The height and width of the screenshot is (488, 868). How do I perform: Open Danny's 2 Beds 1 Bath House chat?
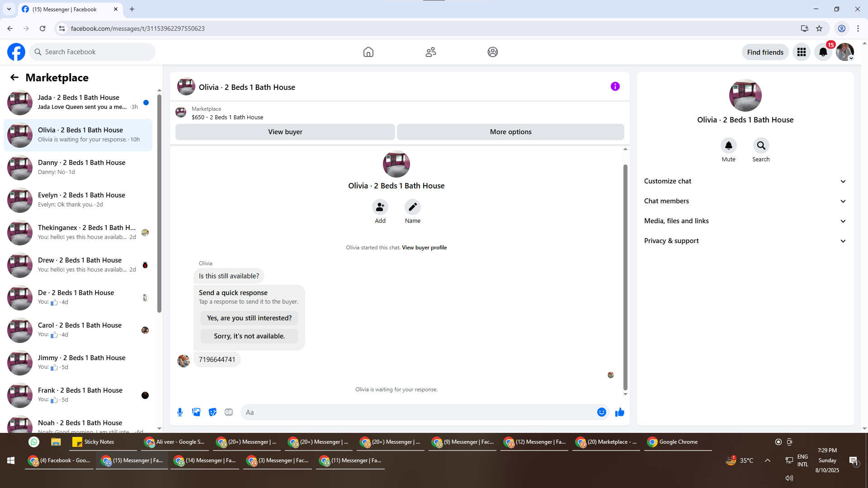coord(81,167)
